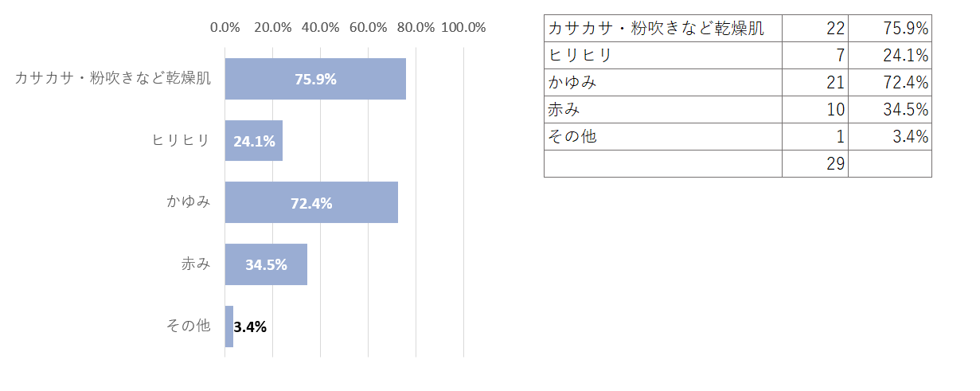Select the 0.0% axis tick label
This screenshot has width=980, height=391.
[x=225, y=27]
